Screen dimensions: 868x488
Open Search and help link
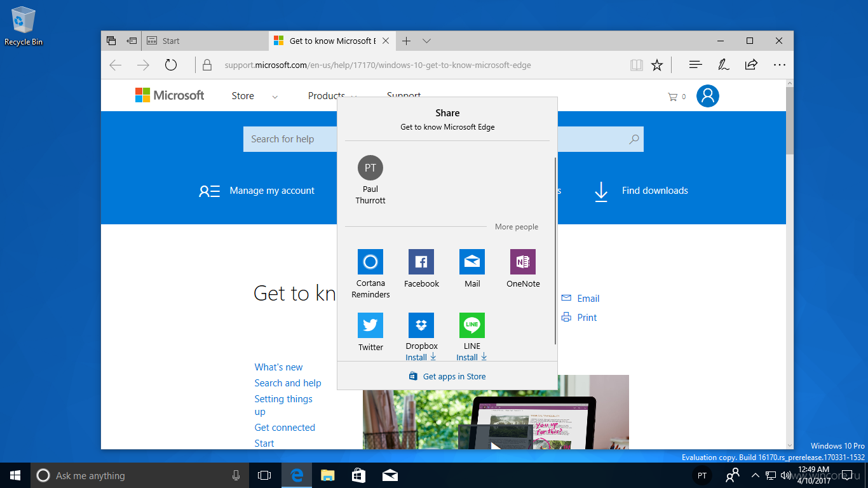288,383
